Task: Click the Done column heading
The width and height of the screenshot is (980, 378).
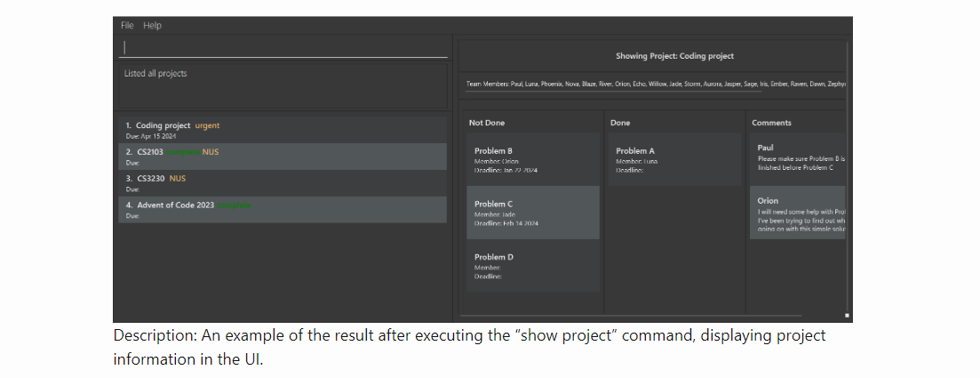Action: (x=621, y=124)
